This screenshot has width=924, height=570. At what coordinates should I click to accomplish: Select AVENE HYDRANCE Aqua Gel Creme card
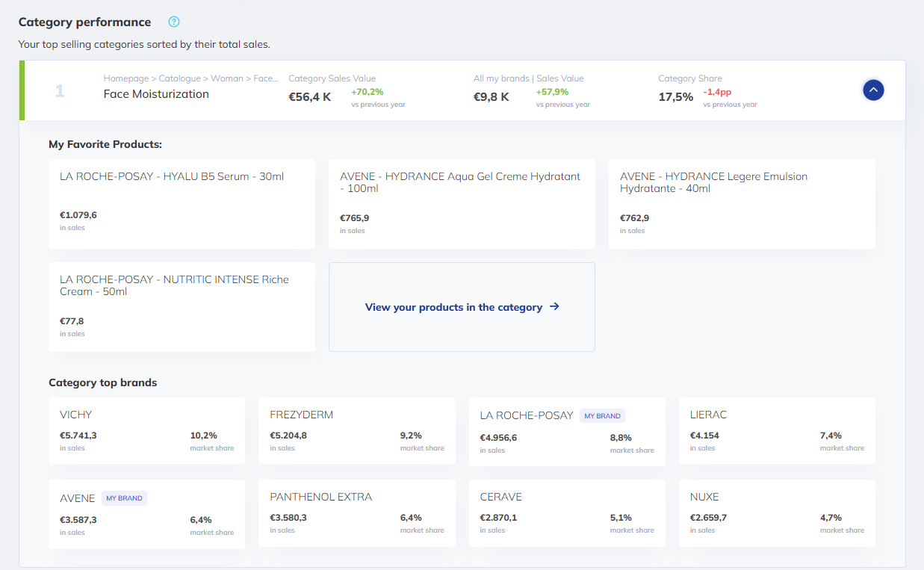coord(462,203)
